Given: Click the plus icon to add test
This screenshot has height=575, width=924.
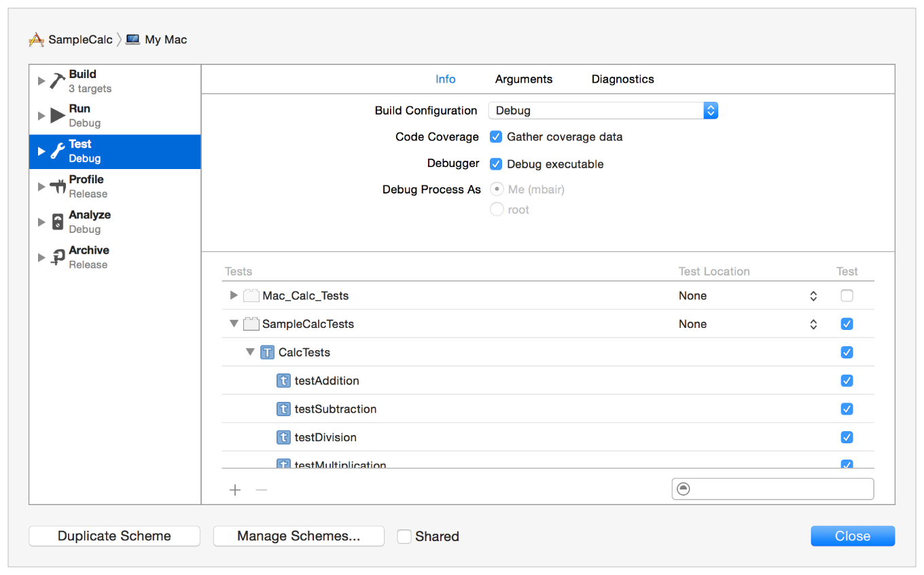Looking at the screenshot, I should point(235,490).
